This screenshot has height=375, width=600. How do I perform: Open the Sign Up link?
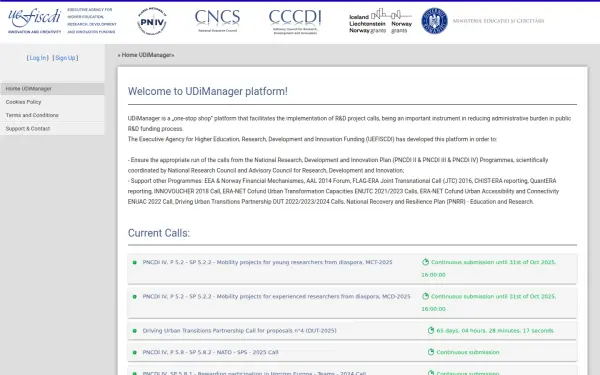pyautogui.click(x=65, y=58)
